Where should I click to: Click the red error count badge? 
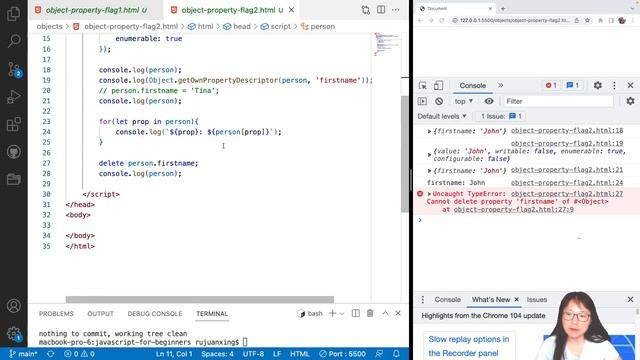pos(551,85)
